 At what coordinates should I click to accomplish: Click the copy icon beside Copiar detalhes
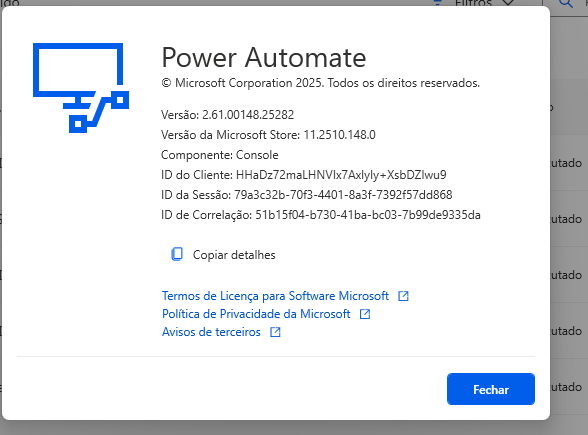[177, 254]
